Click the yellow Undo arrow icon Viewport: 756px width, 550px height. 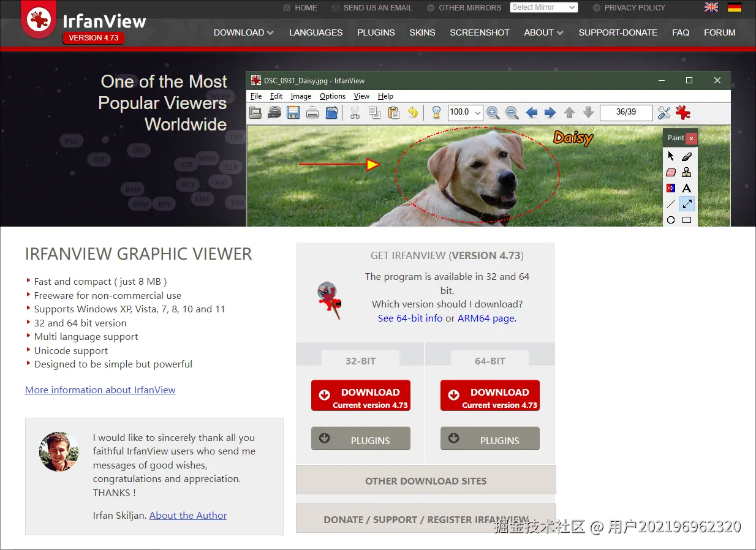413,113
